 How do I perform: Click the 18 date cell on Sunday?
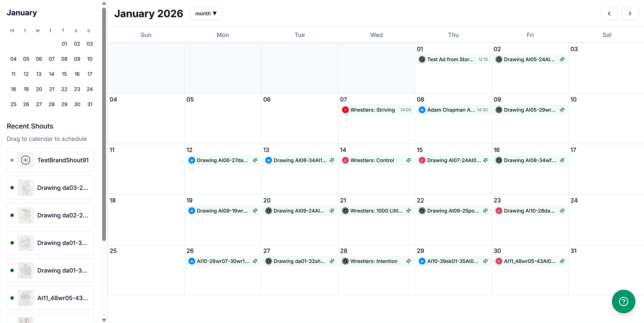click(x=146, y=219)
